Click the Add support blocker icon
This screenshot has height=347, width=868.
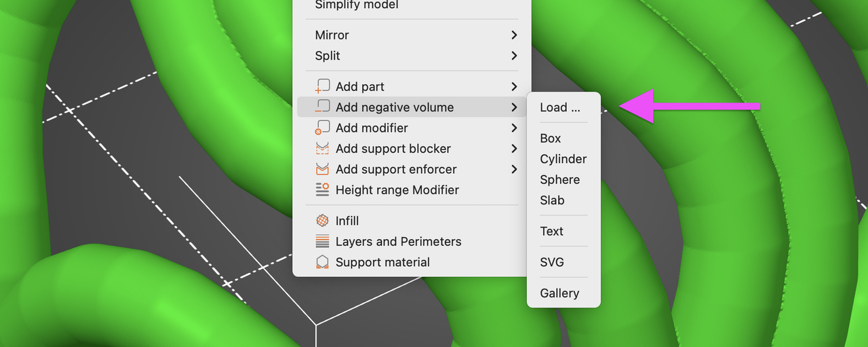pos(323,149)
